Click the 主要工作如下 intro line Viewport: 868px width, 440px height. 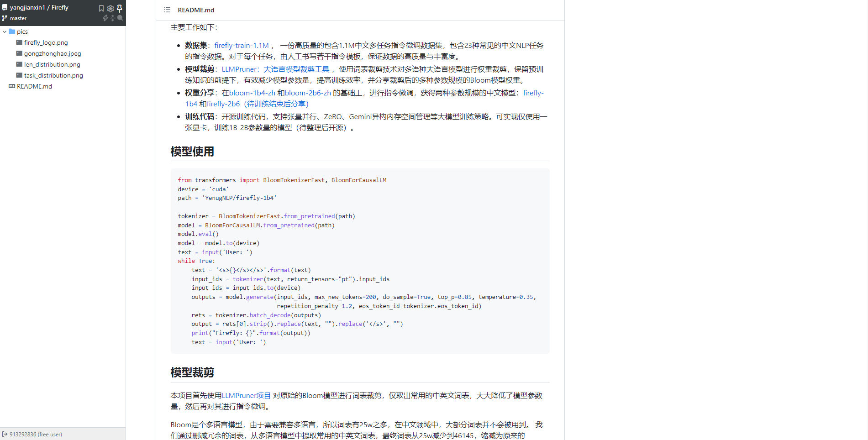[x=194, y=27]
